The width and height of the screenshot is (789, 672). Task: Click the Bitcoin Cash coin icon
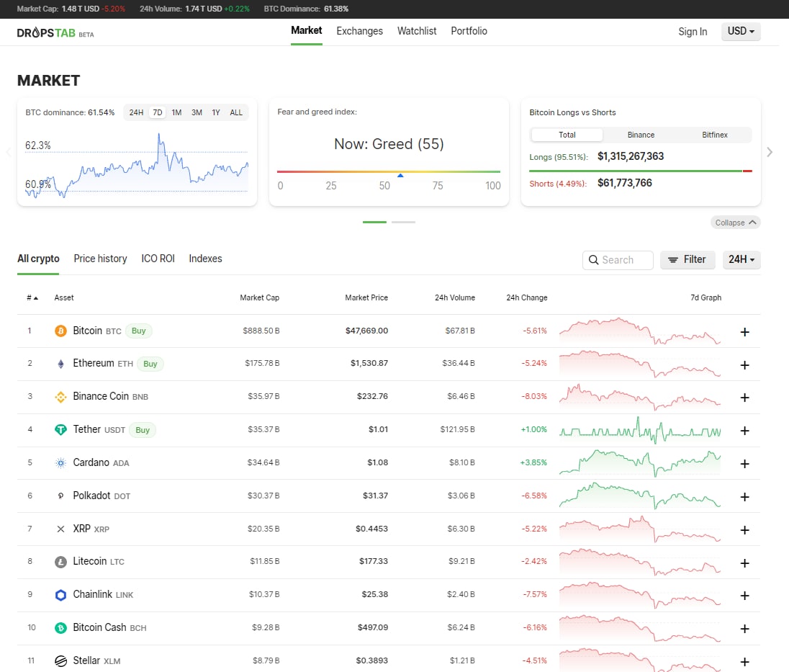[60, 628]
